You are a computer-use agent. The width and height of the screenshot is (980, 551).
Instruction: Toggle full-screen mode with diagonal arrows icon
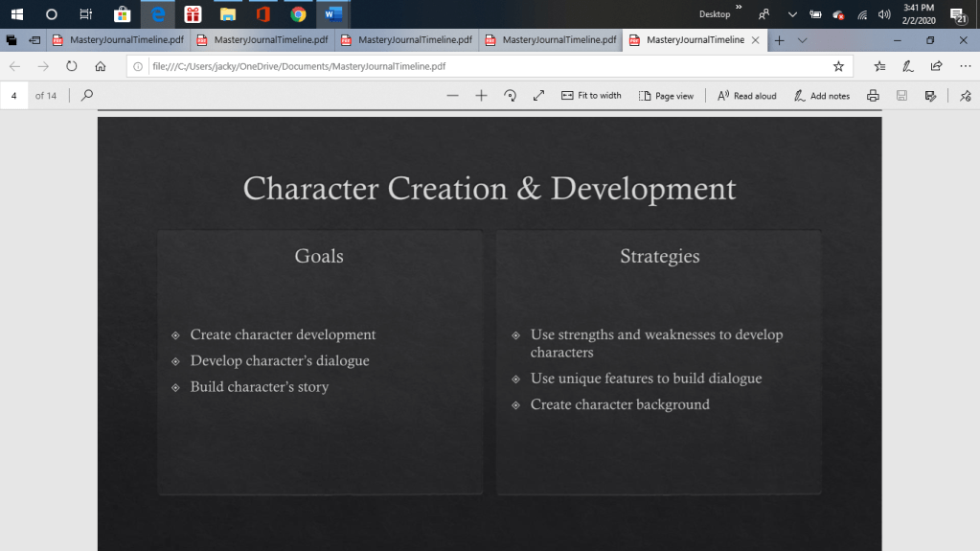click(538, 95)
